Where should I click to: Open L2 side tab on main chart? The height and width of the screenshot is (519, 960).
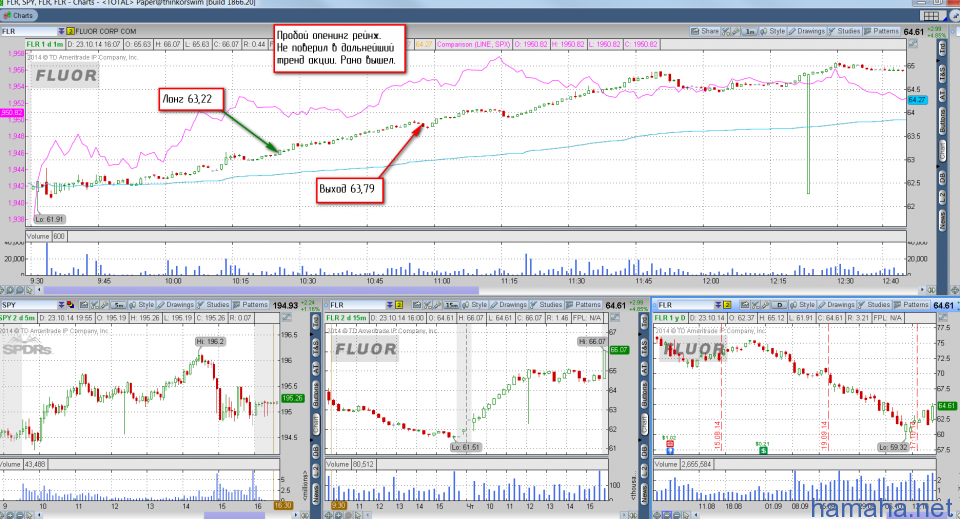coord(942,198)
